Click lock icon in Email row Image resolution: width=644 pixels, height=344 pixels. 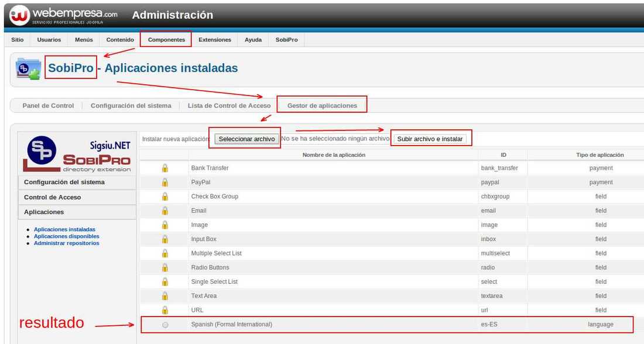point(165,211)
